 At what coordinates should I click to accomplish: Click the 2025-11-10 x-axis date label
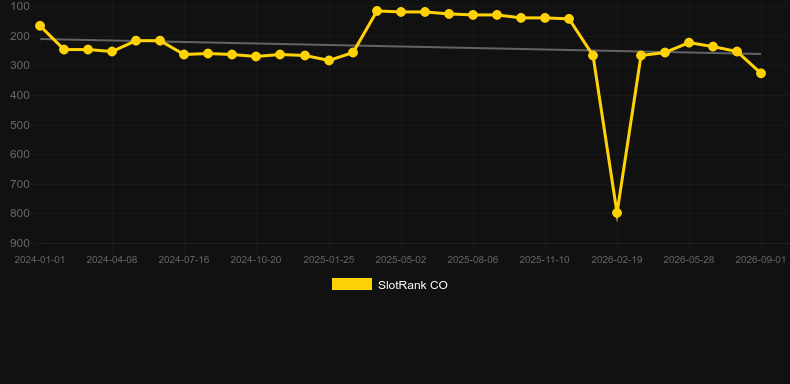point(545,260)
